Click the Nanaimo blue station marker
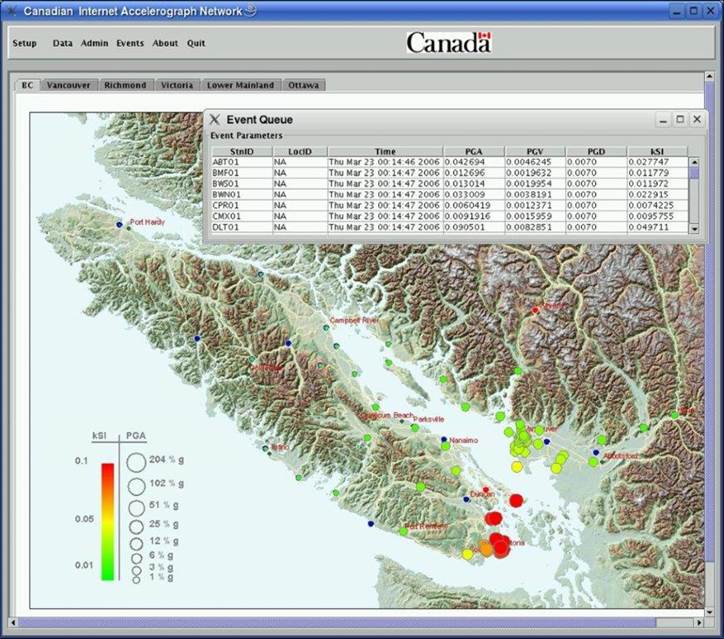724x639 pixels. pyautogui.click(x=444, y=439)
